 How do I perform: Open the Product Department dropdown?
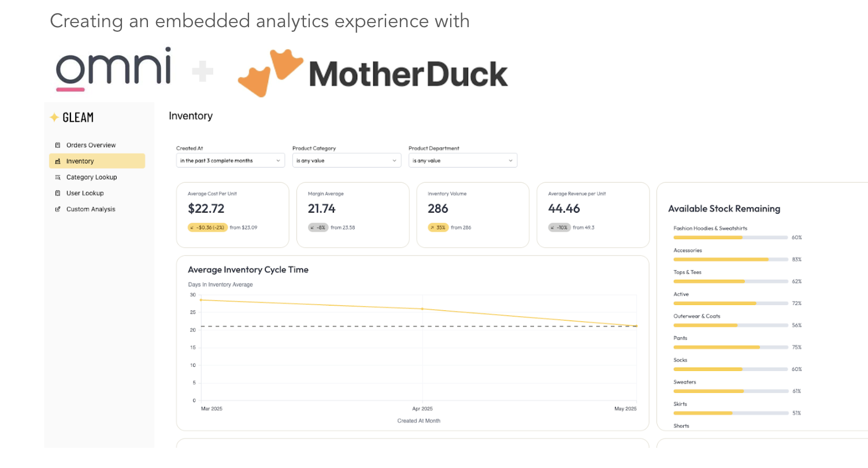(462, 161)
